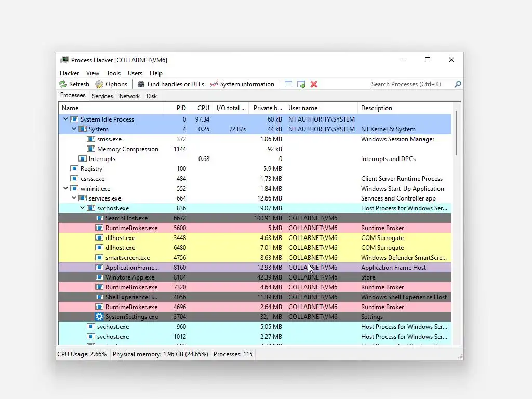The height and width of the screenshot is (399, 532).
Task: Sort by User name column header
Action: [321, 108]
